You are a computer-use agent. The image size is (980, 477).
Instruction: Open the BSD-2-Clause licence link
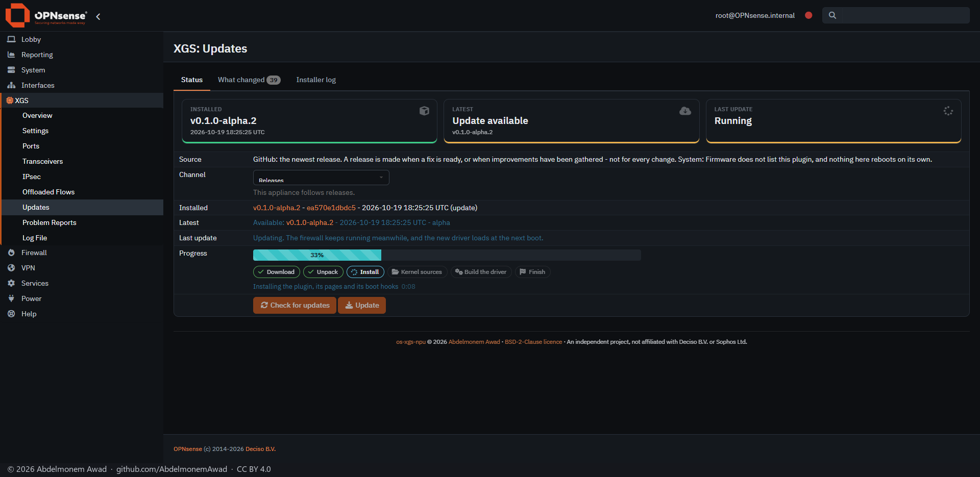533,342
